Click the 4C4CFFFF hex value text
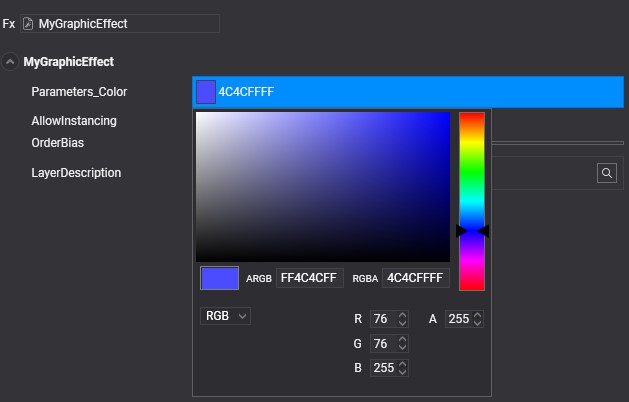Viewport: 629px width, 402px height. pyautogui.click(x=246, y=92)
